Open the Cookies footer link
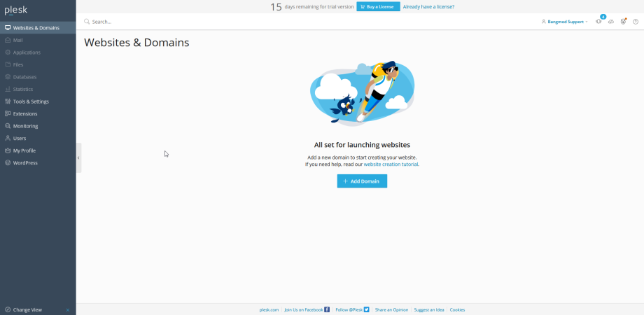Viewport: 644px width, 315px height. [457, 310]
